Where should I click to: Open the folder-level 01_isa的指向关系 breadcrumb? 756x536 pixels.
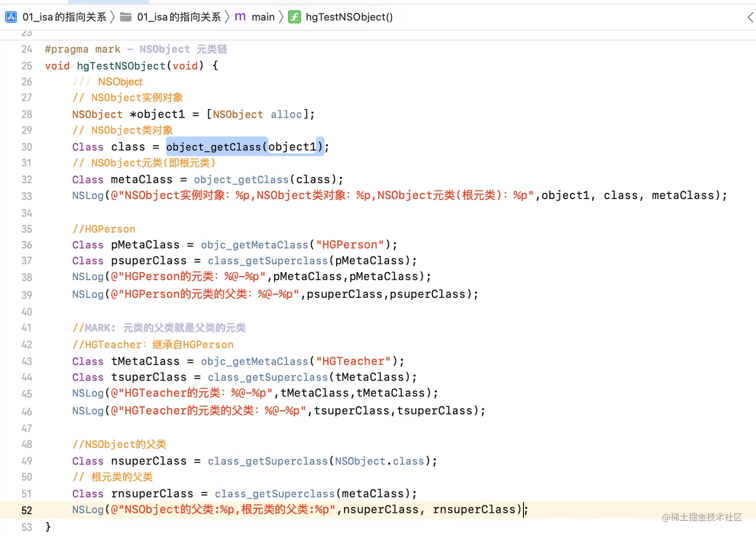179,17
